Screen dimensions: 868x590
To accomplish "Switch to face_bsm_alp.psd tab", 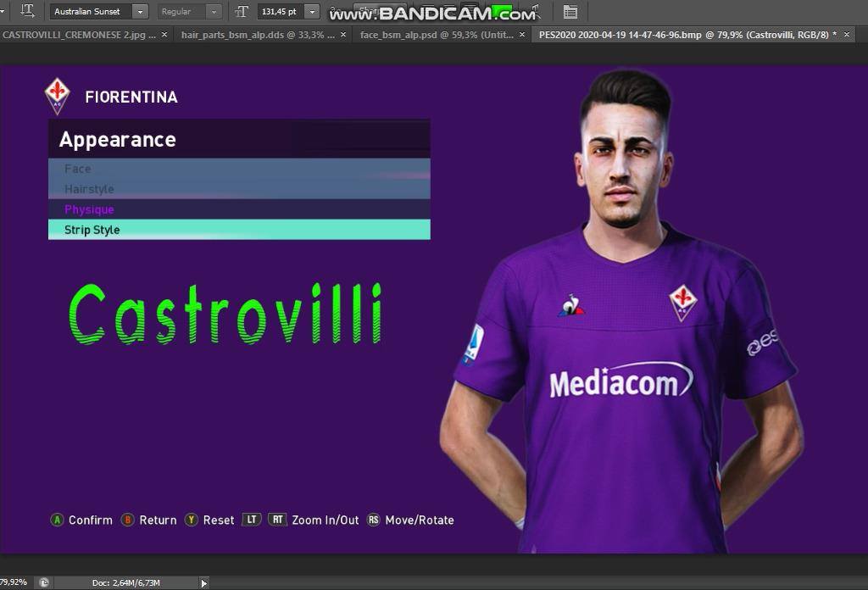I will tap(437, 34).
